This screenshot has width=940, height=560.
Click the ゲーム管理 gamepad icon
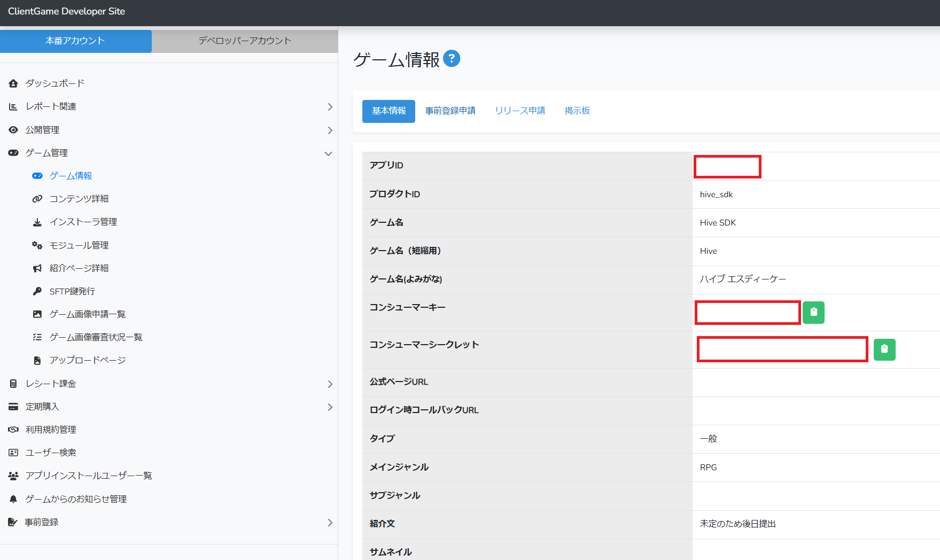click(x=13, y=153)
